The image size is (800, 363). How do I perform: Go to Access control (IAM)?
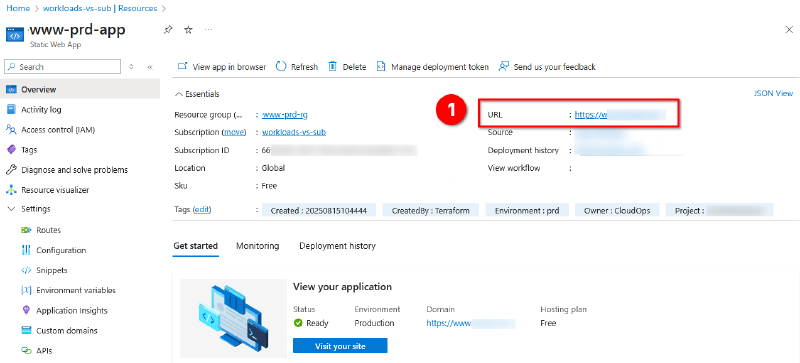(58, 130)
